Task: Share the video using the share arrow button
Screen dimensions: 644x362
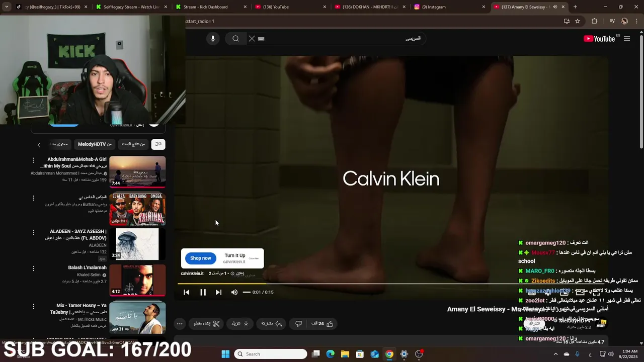Action: (x=272, y=324)
